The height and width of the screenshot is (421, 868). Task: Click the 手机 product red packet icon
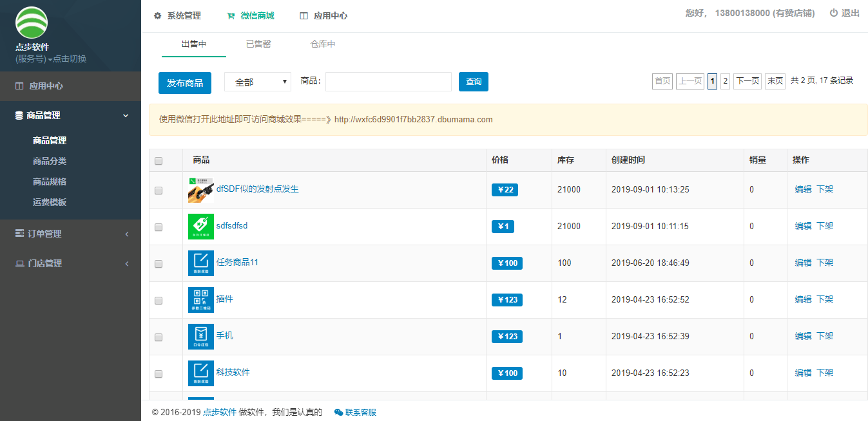point(200,337)
